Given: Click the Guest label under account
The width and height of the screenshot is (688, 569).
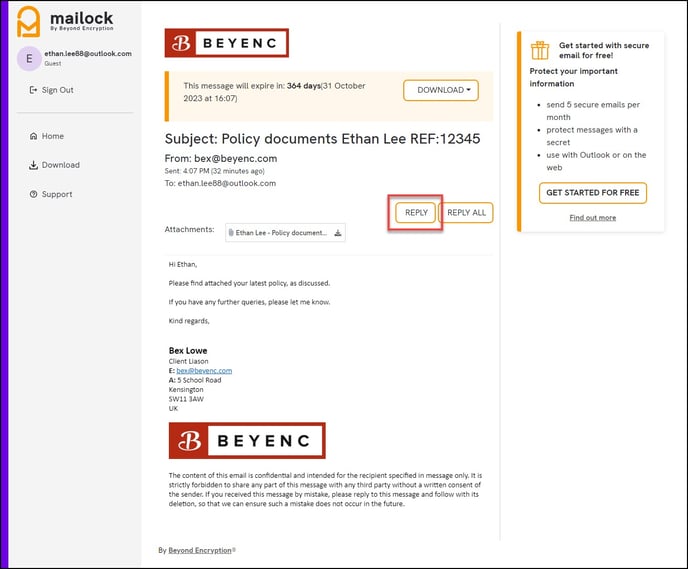Looking at the screenshot, I should (x=53, y=64).
